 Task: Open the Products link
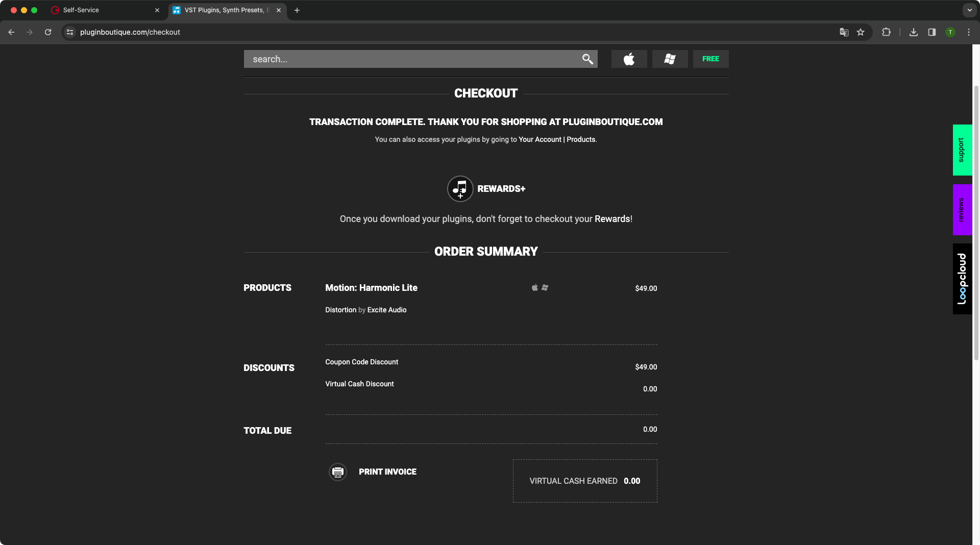click(581, 139)
